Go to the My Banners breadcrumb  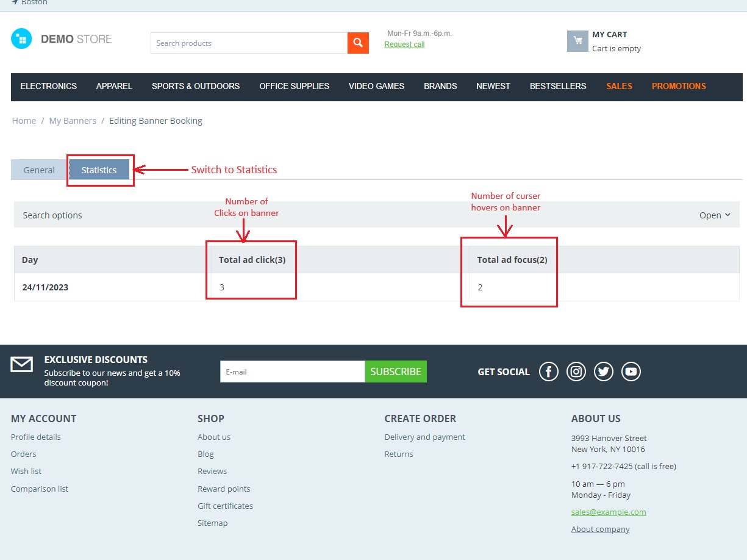click(x=73, y=121)
